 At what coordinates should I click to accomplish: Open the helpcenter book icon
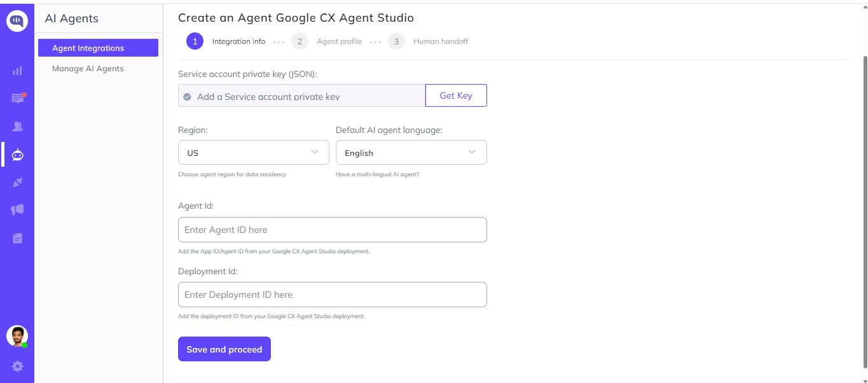[18, 238]
